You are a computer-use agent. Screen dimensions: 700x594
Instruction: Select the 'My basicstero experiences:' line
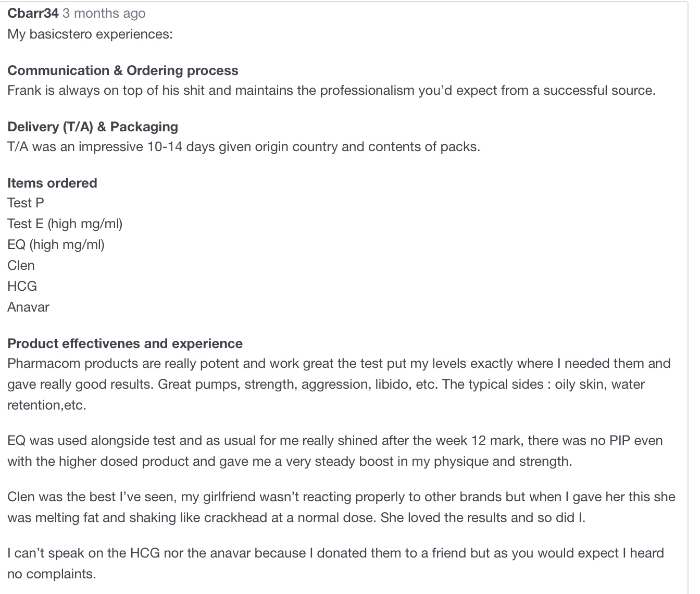[90, 34]
